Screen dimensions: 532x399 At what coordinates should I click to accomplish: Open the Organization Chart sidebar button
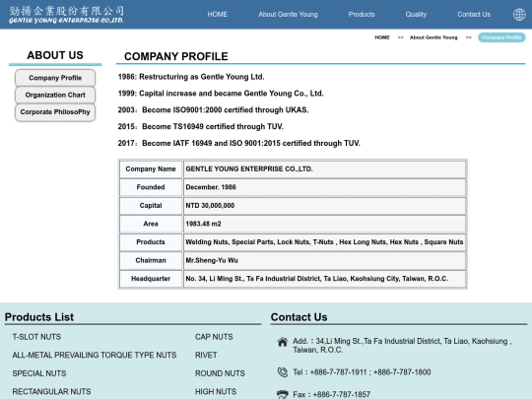point(55,95)
